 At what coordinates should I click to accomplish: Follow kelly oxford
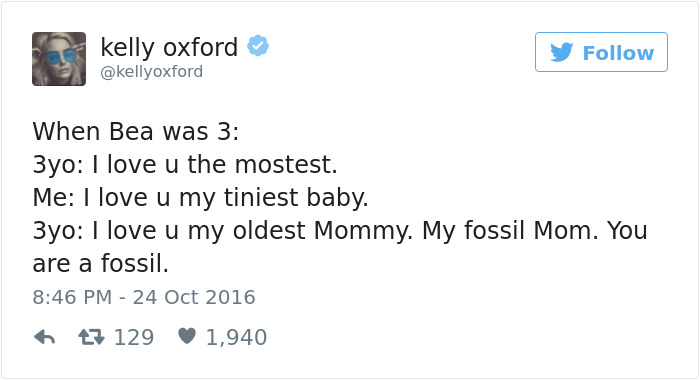[x=601, y=52]
